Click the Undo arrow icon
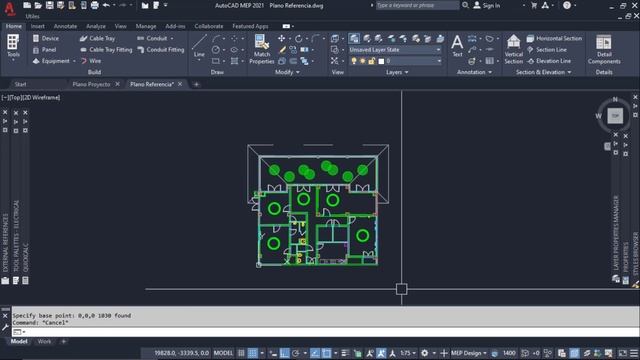Viewport: 640px width, 360px height. 106,5
